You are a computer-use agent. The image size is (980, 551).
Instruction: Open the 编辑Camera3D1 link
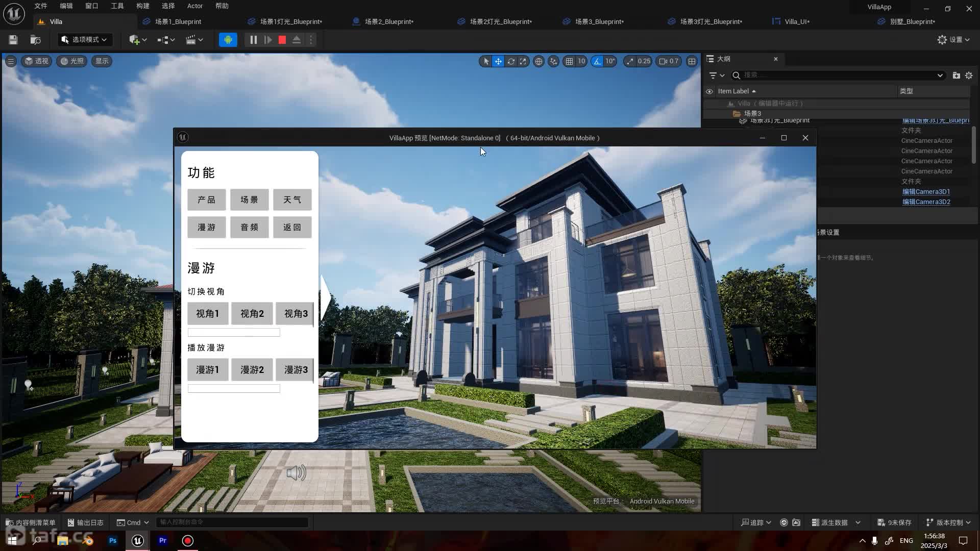point(926,192)
